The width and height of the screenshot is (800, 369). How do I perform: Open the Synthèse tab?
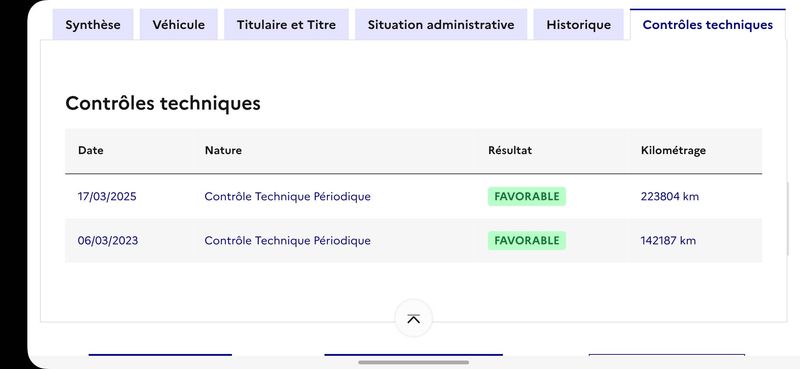click(93, 24)
